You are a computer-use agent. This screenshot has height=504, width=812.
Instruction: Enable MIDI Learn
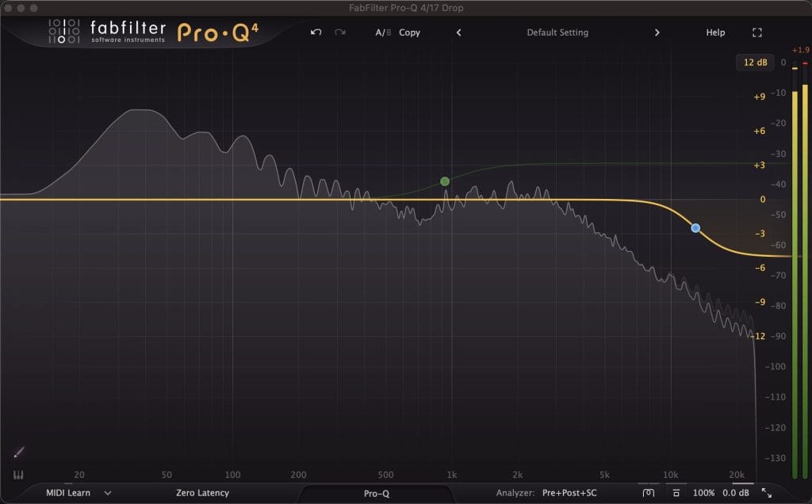click(67, 493)
